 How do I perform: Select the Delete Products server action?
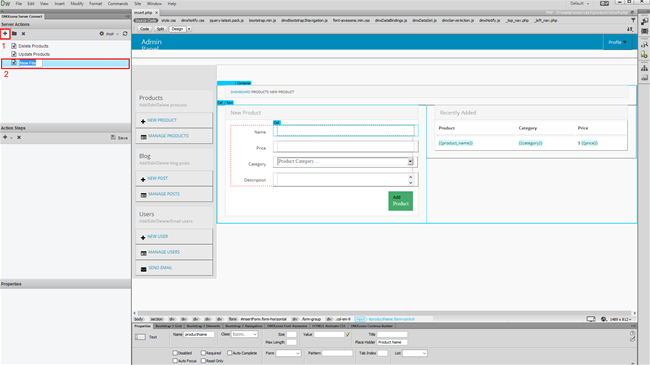(x=33, y=46)
